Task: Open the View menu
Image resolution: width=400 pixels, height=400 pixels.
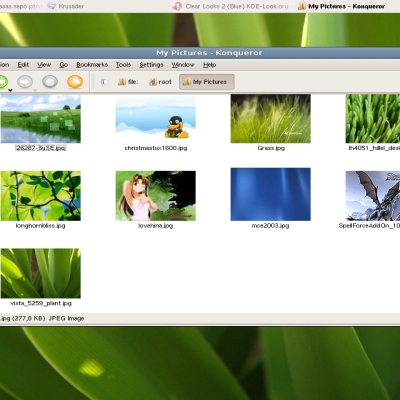Action: point(44,65)
